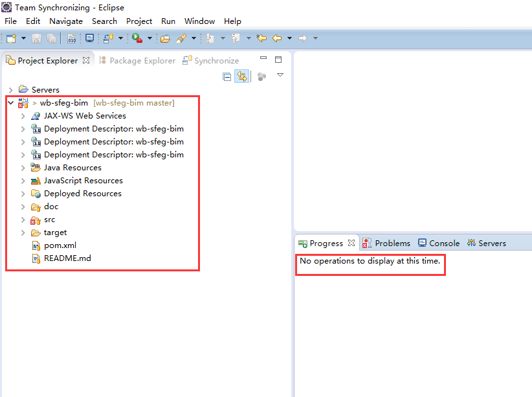Select the wb-sfeg-bim project root
532x397 pixels.
[x=96, y=102]
